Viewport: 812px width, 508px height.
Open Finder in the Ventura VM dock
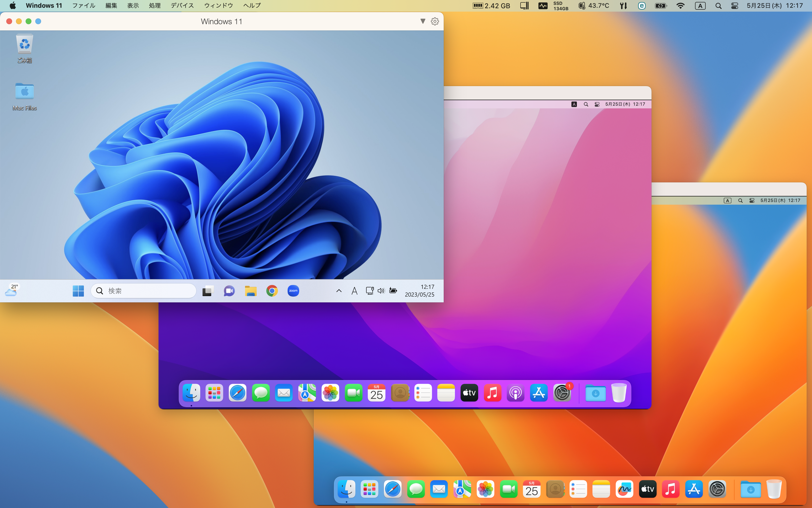[346, 489]
